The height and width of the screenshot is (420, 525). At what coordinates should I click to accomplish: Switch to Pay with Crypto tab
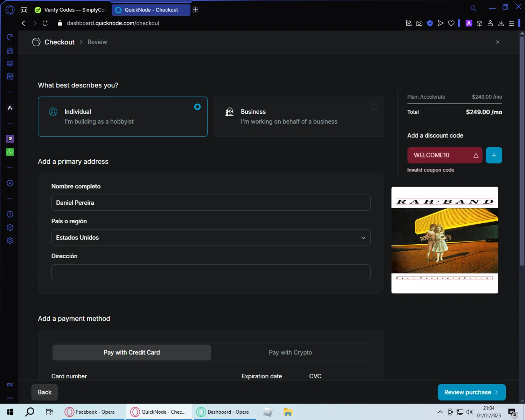[290, 352]
